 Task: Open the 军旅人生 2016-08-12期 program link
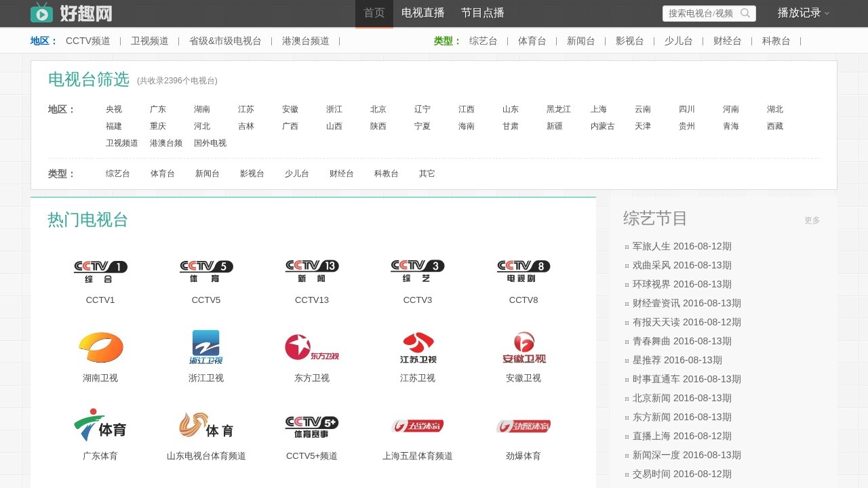point(682,246)
